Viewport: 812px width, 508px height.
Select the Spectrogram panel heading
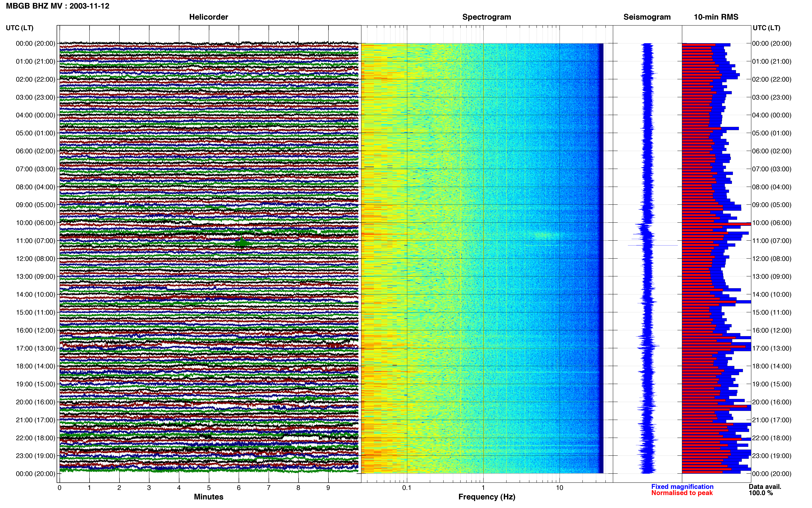click(x=487, y=17)
